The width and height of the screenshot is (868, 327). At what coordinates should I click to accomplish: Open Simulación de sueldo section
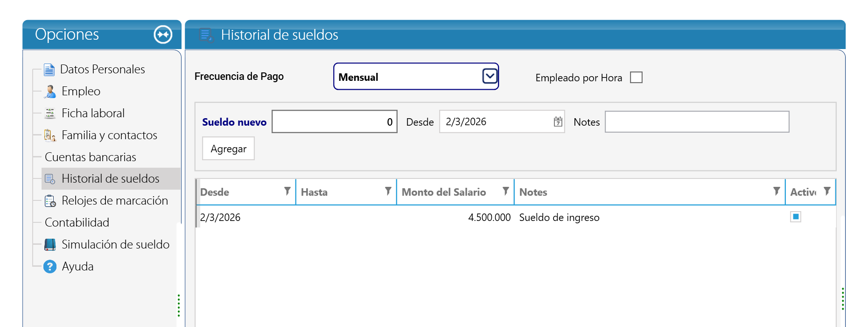(115, 245)
